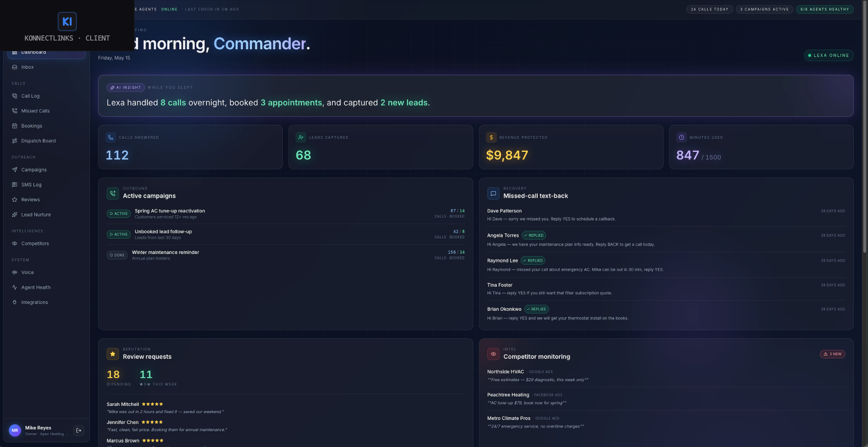Viewport: 868px width, 447px height.
Task: Click the Revenue Protected dollar icon
Action: tap(491, 138)
